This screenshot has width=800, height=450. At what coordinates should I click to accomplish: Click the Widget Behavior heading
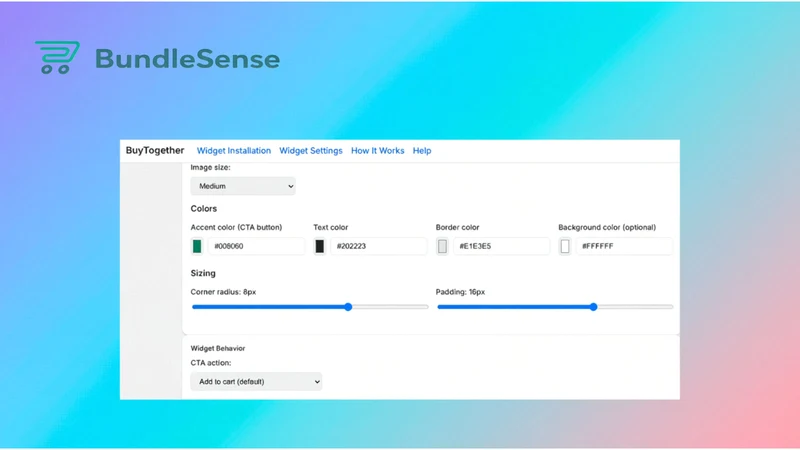coord(218,348)
